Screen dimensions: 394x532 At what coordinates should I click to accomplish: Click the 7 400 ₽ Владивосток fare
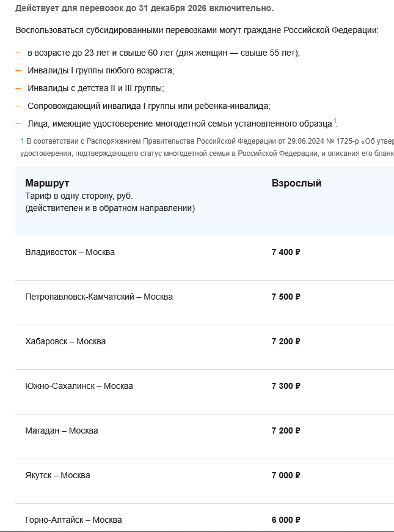coord(286,252)
